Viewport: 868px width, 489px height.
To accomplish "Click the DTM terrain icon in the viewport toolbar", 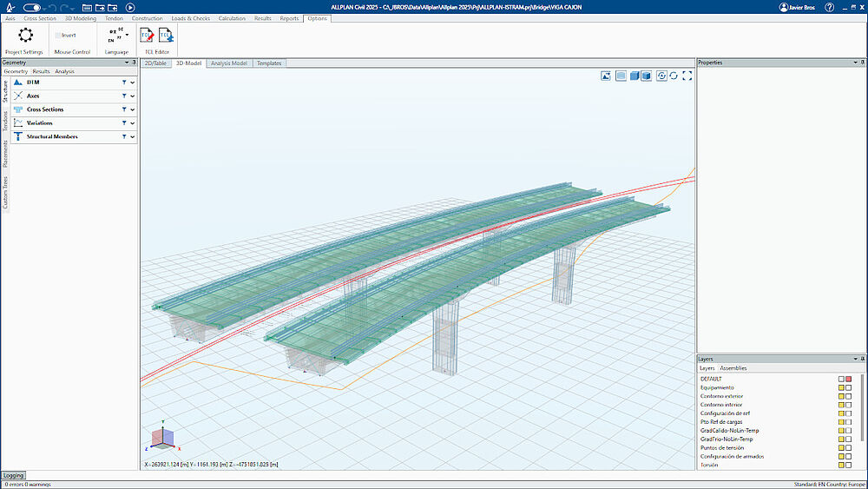I will coord(605,76).
